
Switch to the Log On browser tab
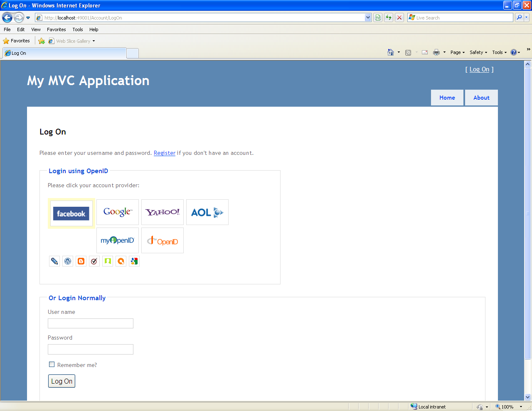[x=64, y=53]
